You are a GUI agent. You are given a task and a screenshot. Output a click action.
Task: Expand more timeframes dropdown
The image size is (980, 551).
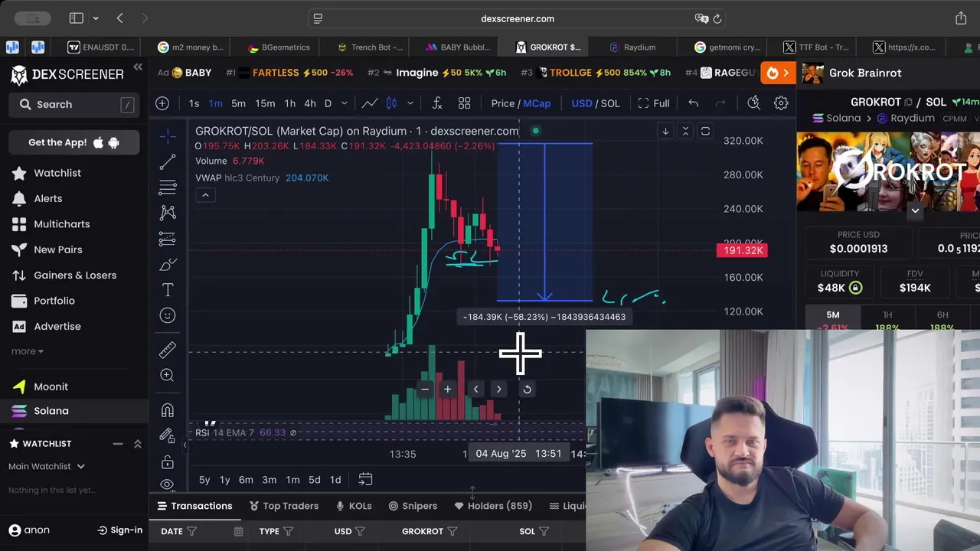345,103
